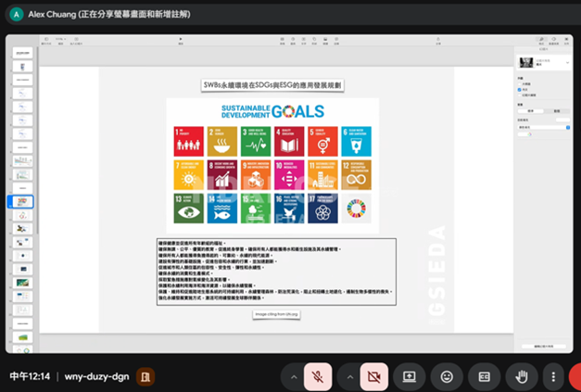
Task: Enable the Title (大標題) checkbox
Action: click(520, 84)
